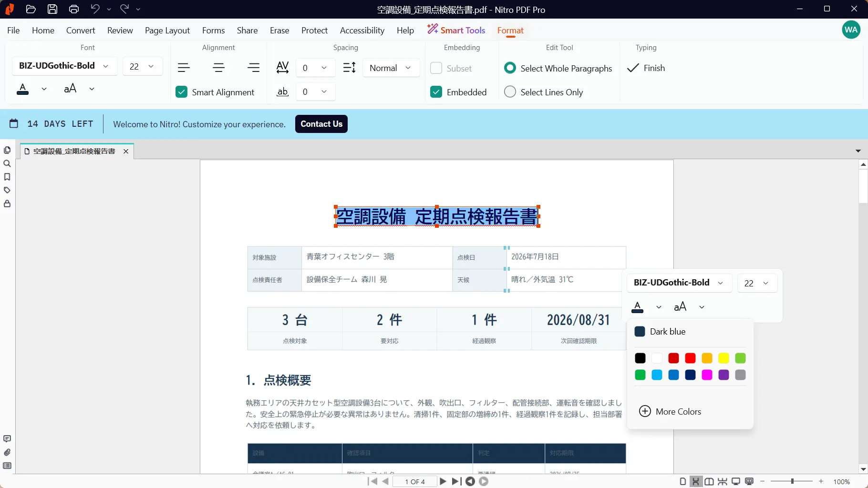Open the Smart Tools tab

[x=456, y=30]
